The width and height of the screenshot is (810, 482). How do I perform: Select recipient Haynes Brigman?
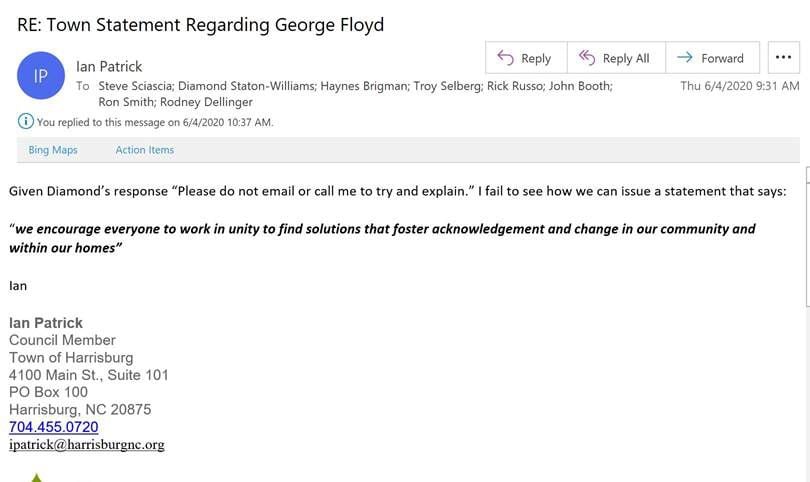pos(364,86)
